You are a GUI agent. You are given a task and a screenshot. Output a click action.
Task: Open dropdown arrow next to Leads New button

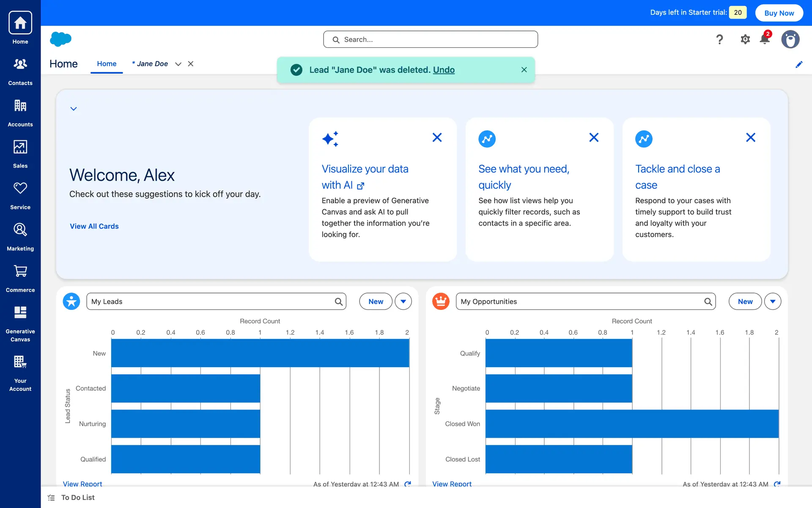[x=403, y=301]
